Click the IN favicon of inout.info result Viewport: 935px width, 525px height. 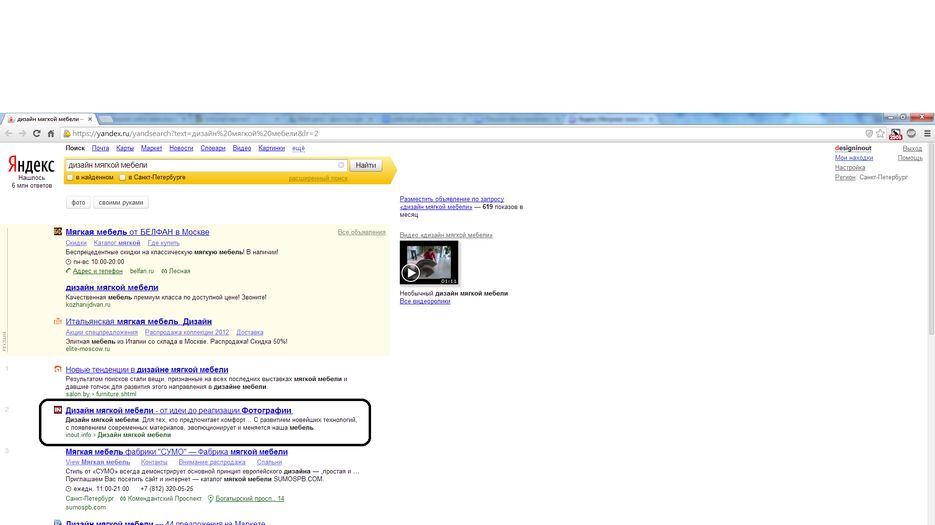click(58, 410)
